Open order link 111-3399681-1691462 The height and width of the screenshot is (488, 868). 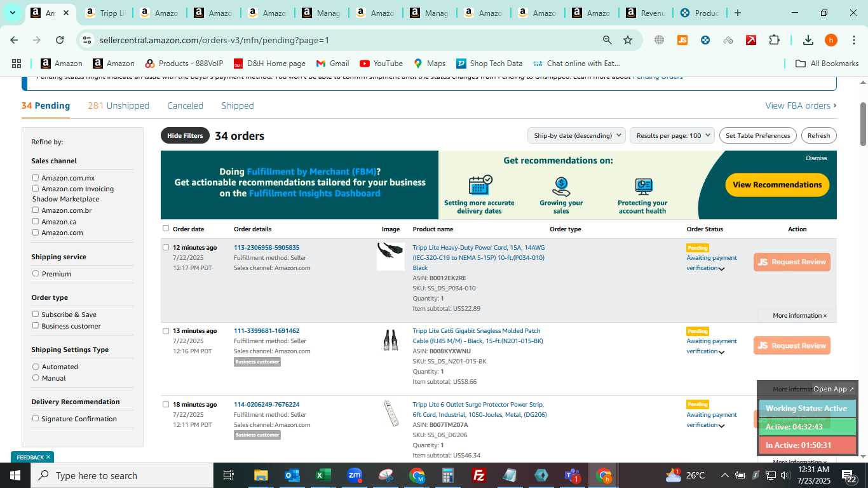(x=266, y=331)
